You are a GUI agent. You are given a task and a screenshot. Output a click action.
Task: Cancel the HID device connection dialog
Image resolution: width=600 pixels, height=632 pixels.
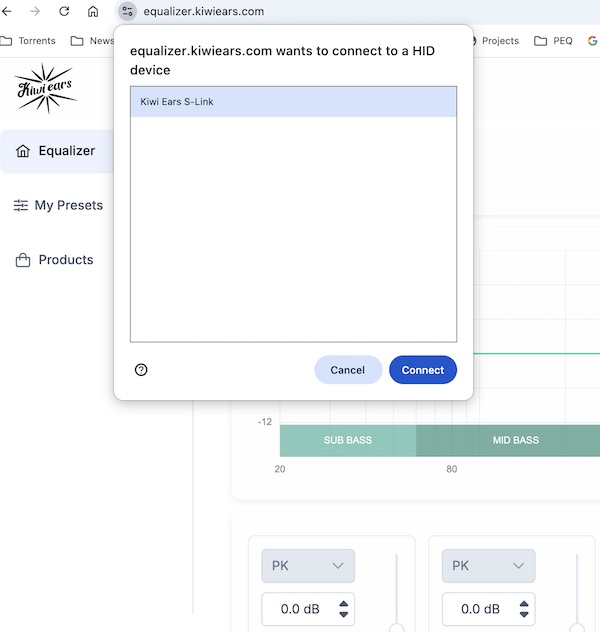point(348,370)
